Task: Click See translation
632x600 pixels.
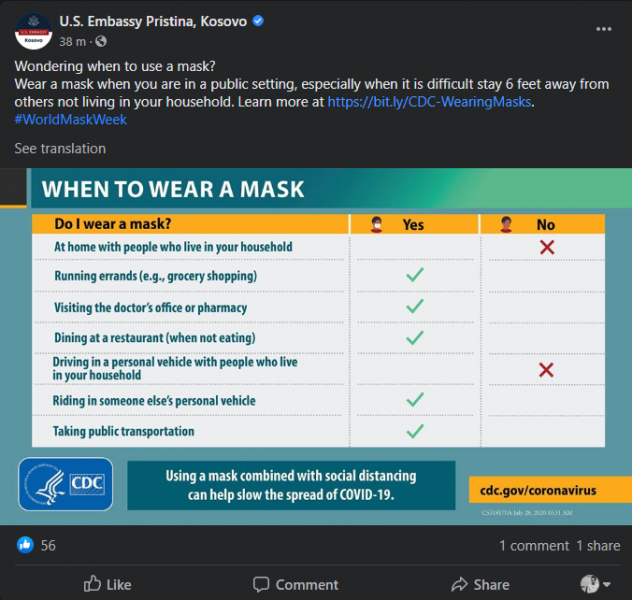Action: (60, 149)
